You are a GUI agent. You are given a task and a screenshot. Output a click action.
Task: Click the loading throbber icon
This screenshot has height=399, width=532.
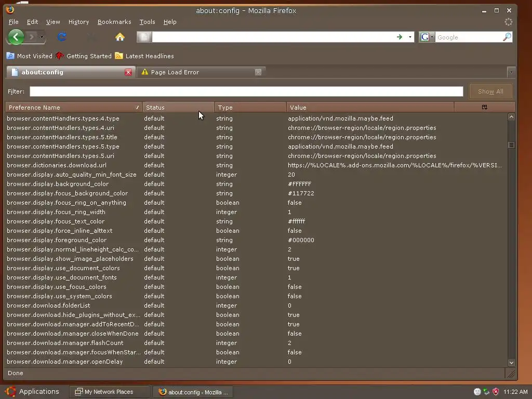pyautogui.click(x=508, y=22)
